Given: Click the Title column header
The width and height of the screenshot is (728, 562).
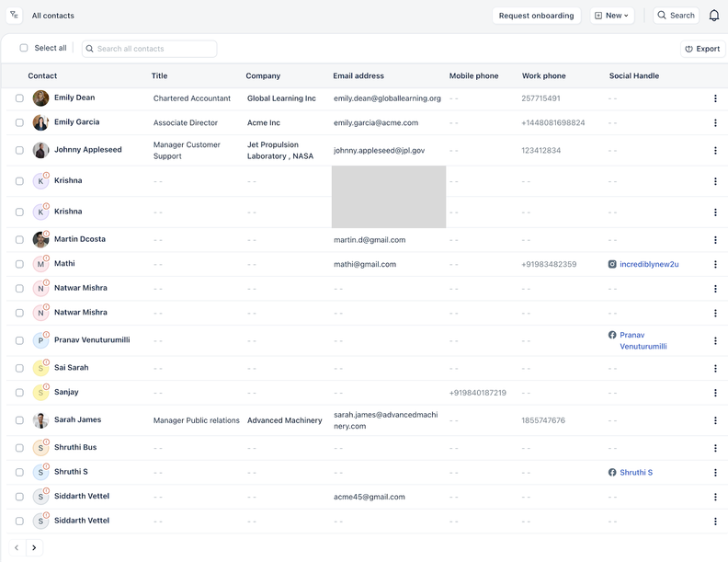Looking at the screenshot, I should pyautogui.click(x=159, y=75).
